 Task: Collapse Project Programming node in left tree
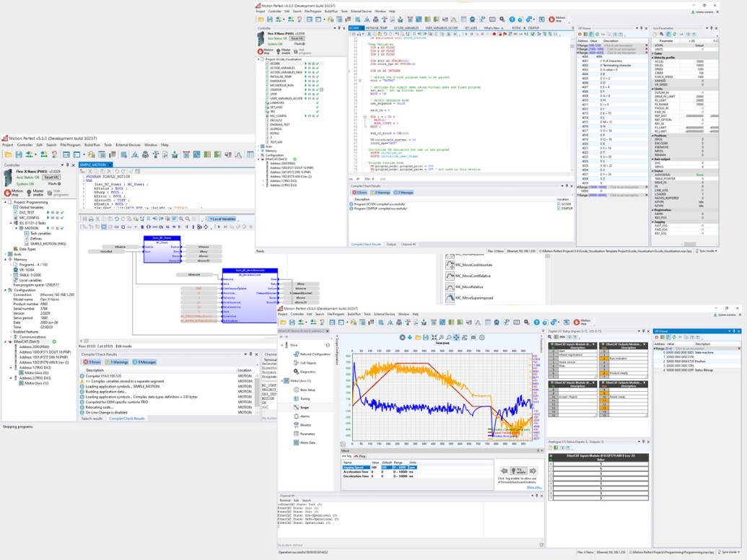click(5, 202)
